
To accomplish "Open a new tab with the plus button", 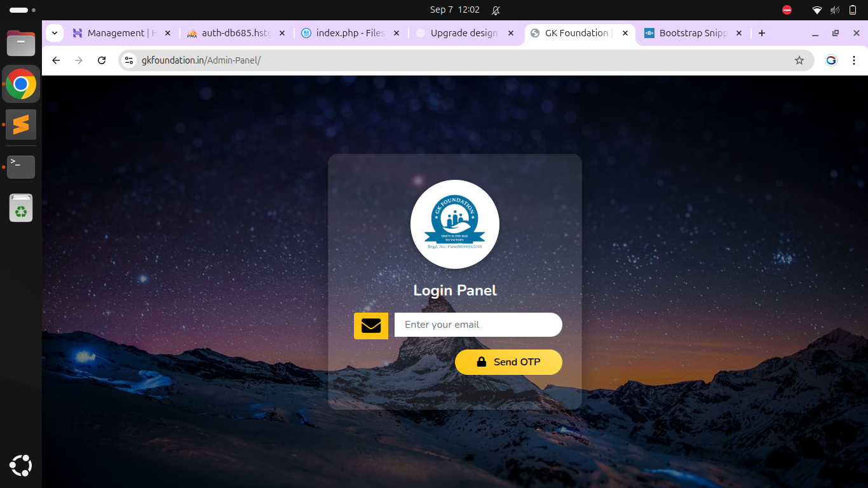I will [x=761, y=32].
